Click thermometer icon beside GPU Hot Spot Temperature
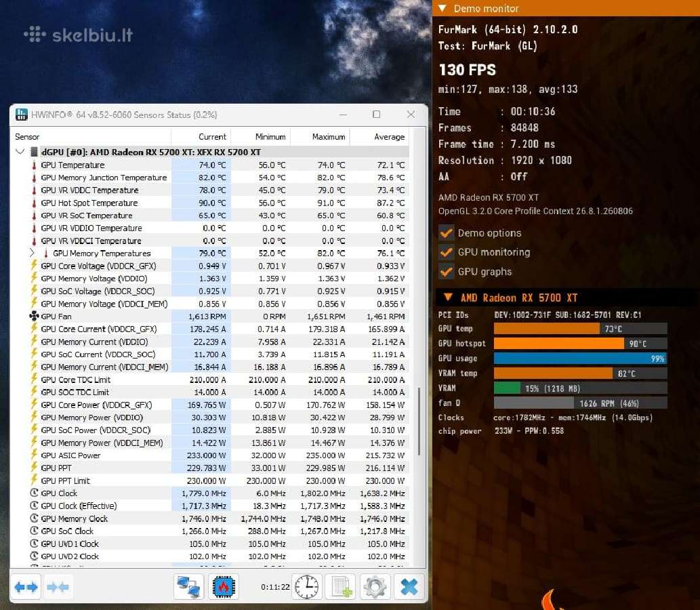700x610 pixels. click(34, 203)
